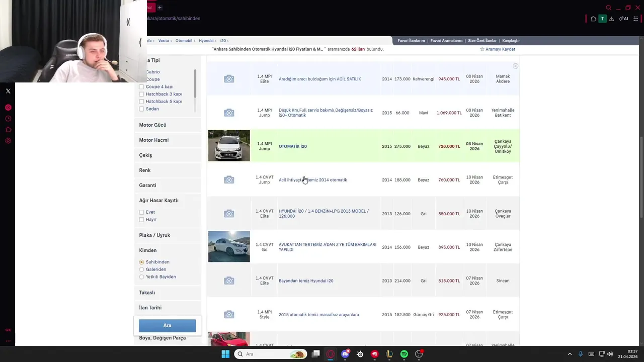
Task: Open Discord from the taskbar
Action: point(345,354)
